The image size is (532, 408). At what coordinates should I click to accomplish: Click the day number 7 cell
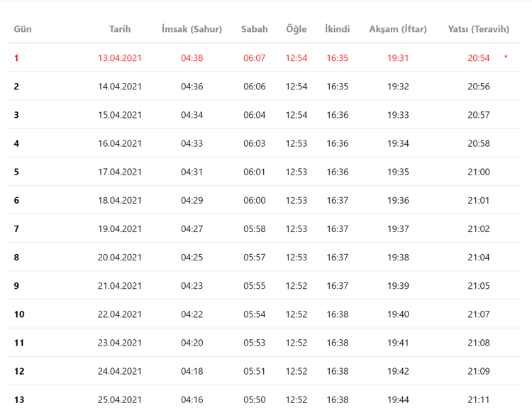pyautogui.click(x=17, y=229)
